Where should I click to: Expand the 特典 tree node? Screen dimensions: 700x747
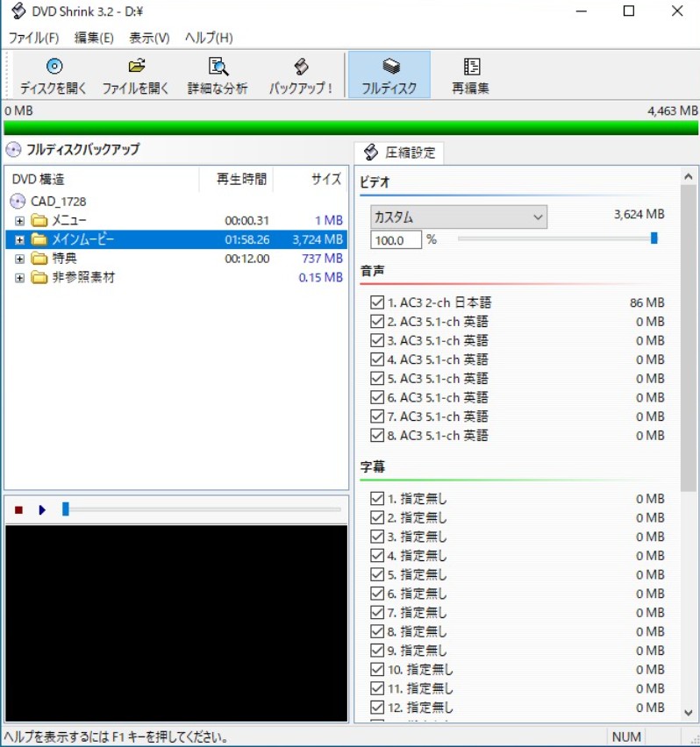[19, 259]
